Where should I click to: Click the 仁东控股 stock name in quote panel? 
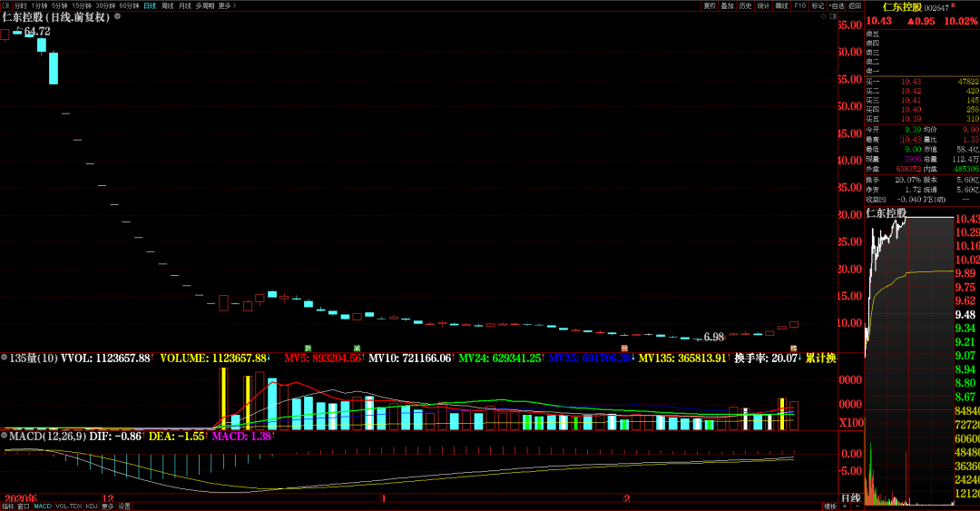click(902, 7)
